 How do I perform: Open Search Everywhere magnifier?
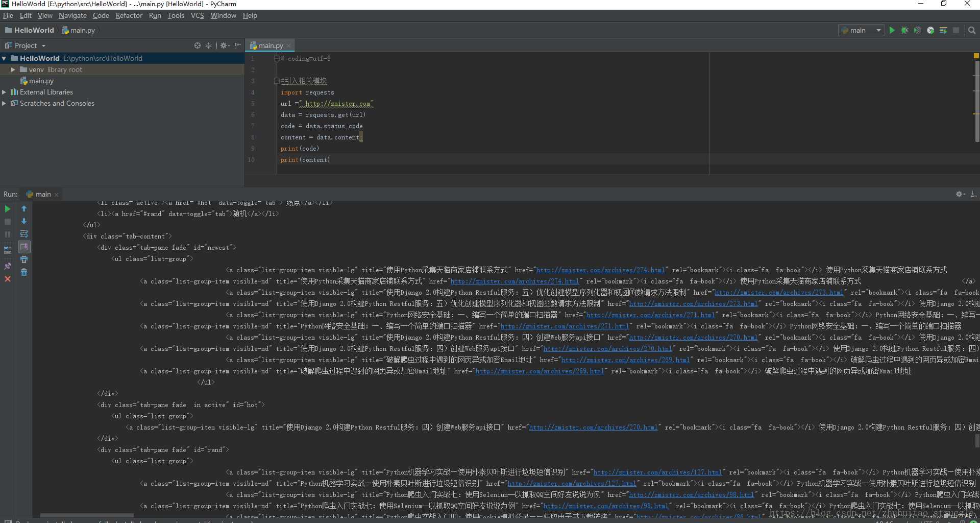click(x=972, y=30)
